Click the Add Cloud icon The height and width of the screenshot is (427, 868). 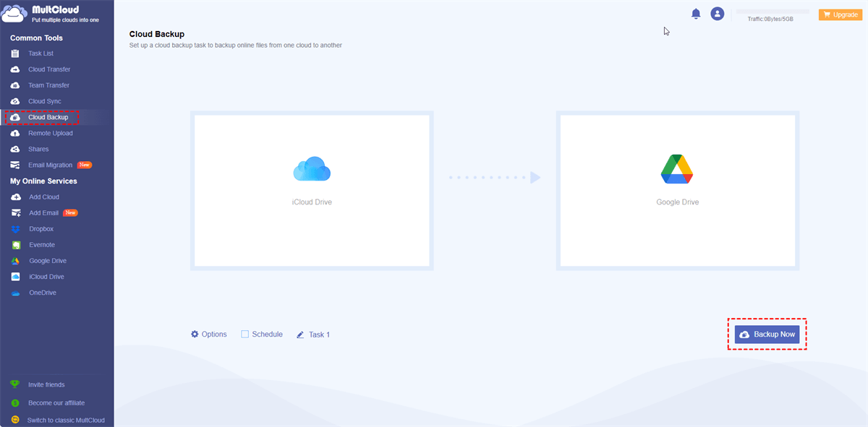click(16, 197)
